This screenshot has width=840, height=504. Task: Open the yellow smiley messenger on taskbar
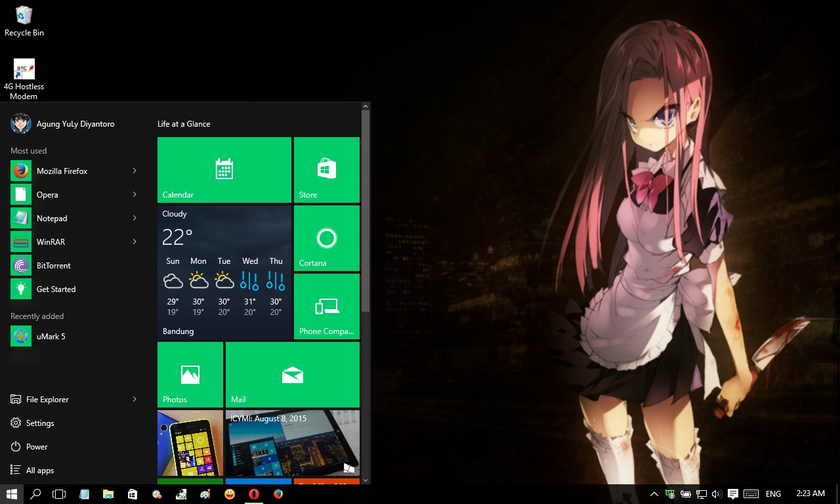click(230, 494)
